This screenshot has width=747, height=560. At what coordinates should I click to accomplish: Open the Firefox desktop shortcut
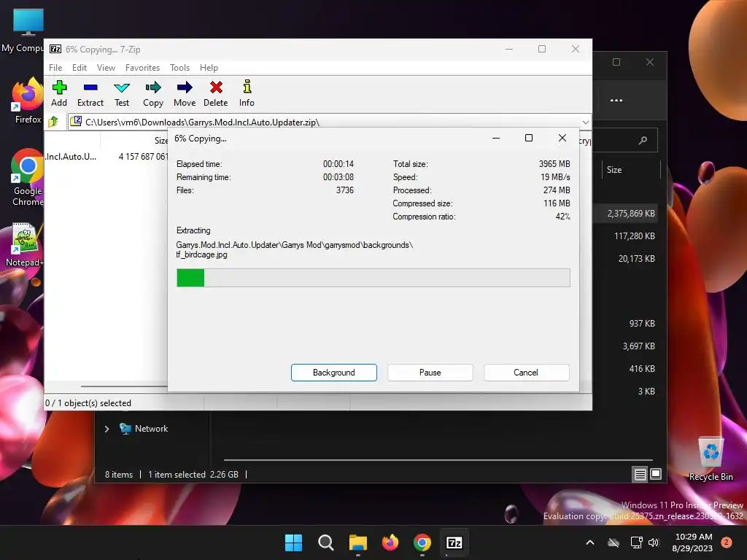pyautogui.click(x=28, y=101)
